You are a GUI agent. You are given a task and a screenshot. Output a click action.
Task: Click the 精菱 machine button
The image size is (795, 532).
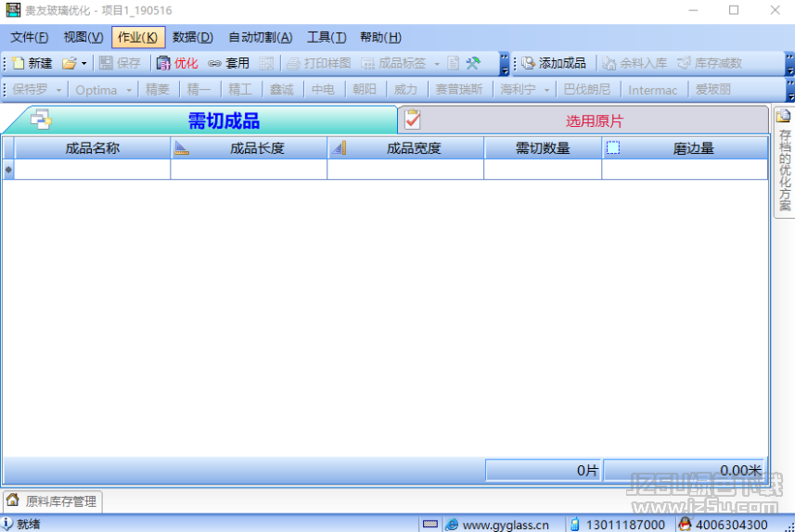tap(157, 90)
